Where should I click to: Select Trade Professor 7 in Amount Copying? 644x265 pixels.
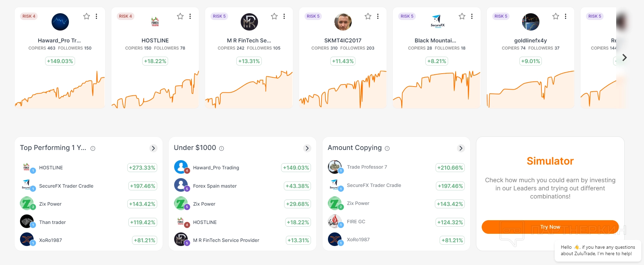[367, 167]
